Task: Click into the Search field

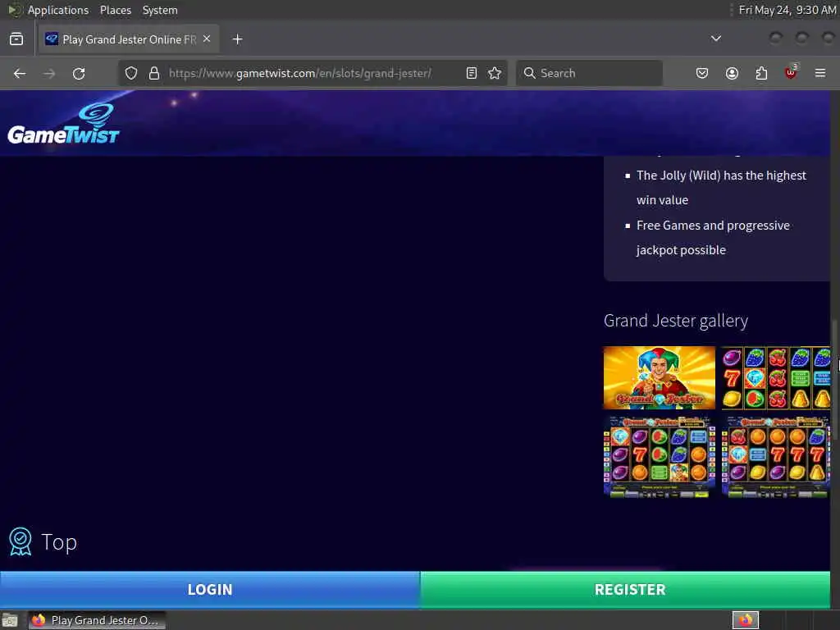Action: click(589, 73)
